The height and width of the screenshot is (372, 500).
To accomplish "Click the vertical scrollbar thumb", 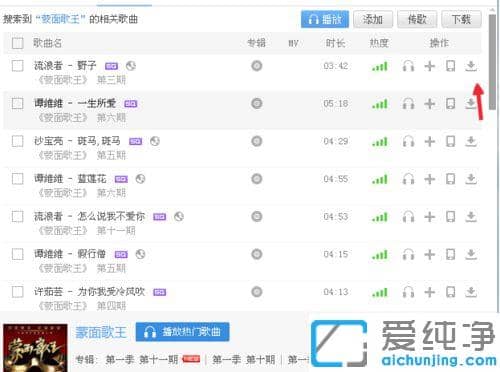I will [492, 62].
